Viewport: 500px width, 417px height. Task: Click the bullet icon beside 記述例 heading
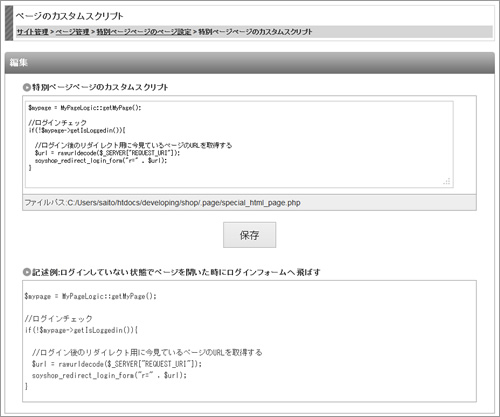pyautogui.click(x=27, y=272)
